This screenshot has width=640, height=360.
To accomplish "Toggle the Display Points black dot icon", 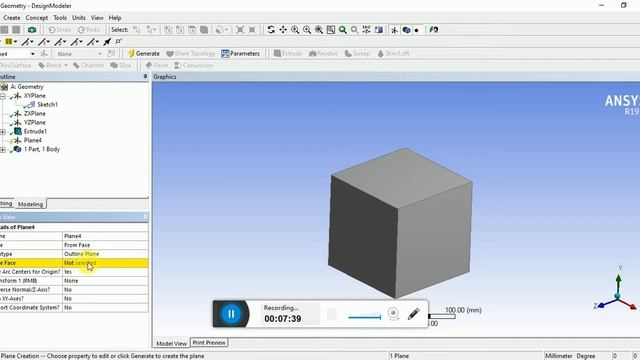I will tap(416, 30).
